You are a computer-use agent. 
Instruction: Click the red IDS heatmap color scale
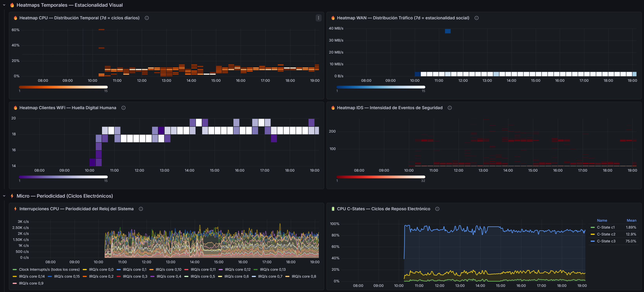pyautogui.click(x=381, y=177)
